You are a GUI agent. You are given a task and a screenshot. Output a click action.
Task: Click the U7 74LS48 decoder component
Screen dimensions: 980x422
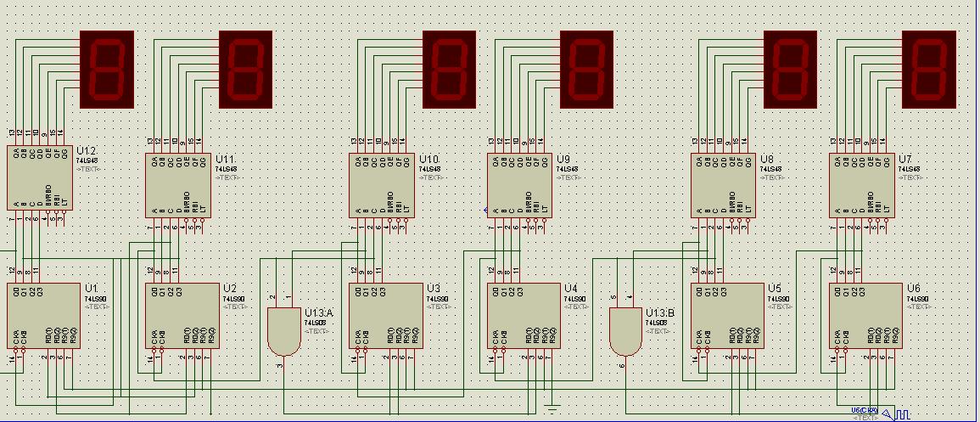click(862, 186)
